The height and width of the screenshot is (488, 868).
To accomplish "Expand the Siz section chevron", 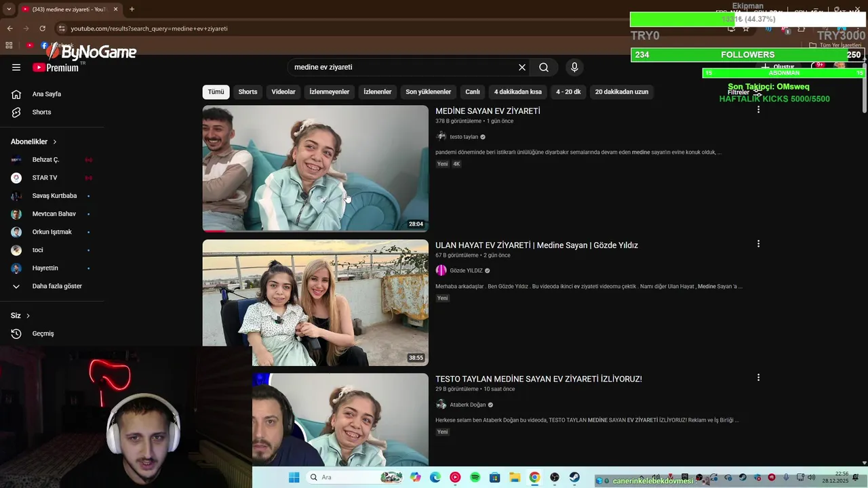I will pyautogui.click(x=28, y=316).
